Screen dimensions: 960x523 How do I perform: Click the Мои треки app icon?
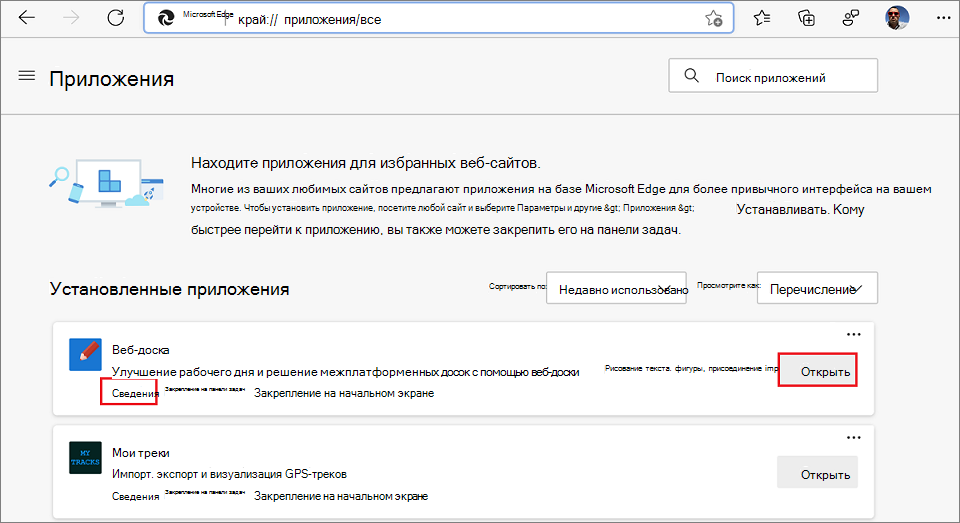(x=85, y=457)
